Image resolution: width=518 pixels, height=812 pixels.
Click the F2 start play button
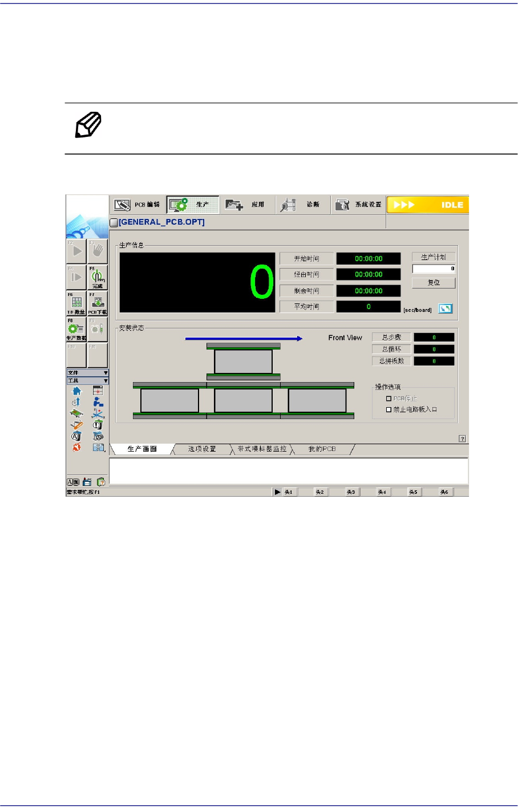click(x=76, y=251)
